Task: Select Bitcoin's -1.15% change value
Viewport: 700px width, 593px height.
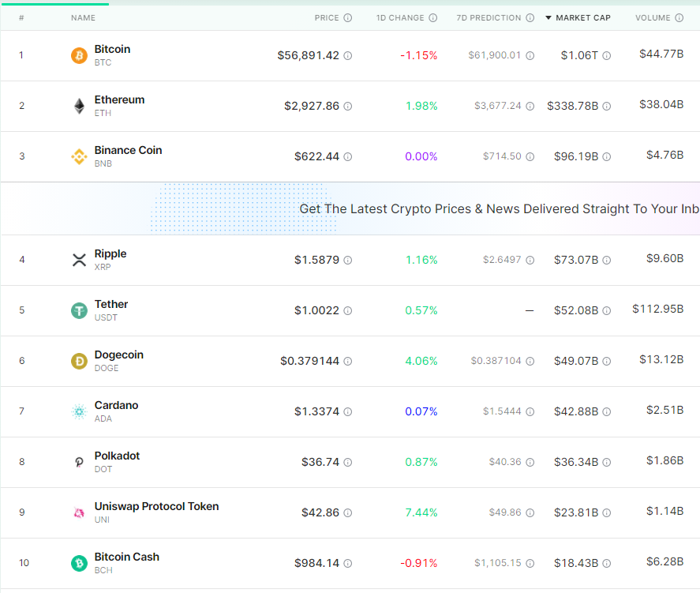Action: (x=419, y=55)
